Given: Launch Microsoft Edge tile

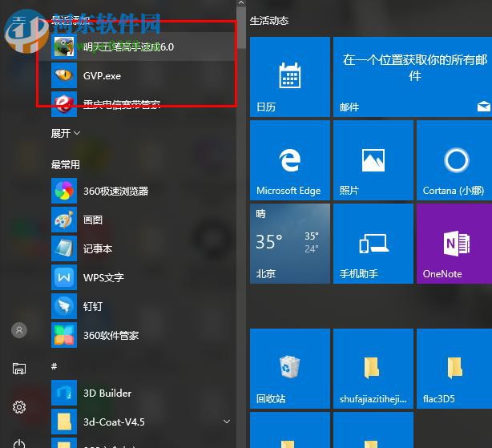Looking at the screenshot, I should click(x=290, y=160).
